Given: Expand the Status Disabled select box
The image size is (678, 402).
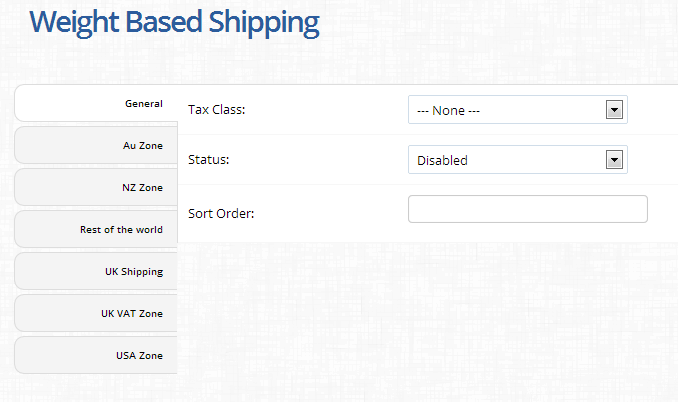Looking at the screenshot, I should [518, 160].
